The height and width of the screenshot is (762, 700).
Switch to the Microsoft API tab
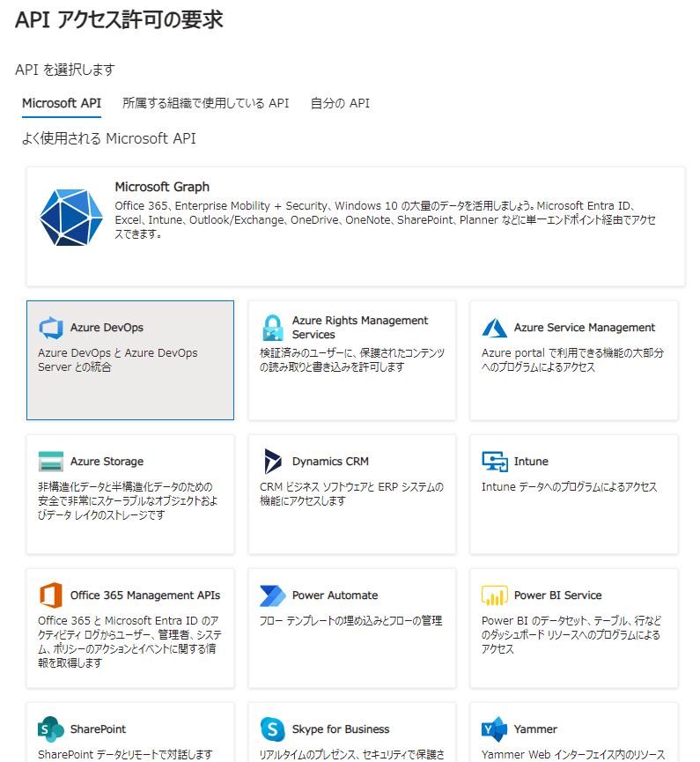pos(62,104)
